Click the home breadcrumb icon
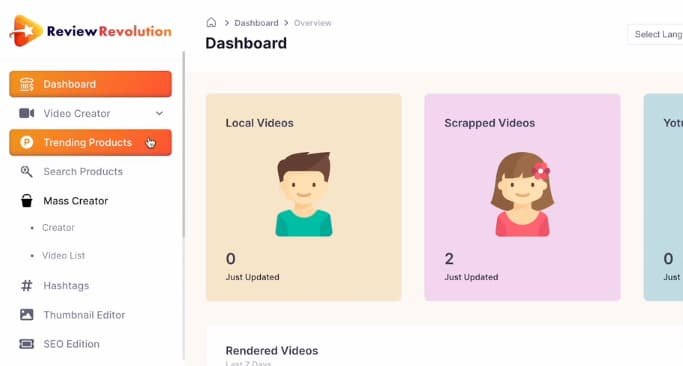The image size is (683, 366). [211, 23]
